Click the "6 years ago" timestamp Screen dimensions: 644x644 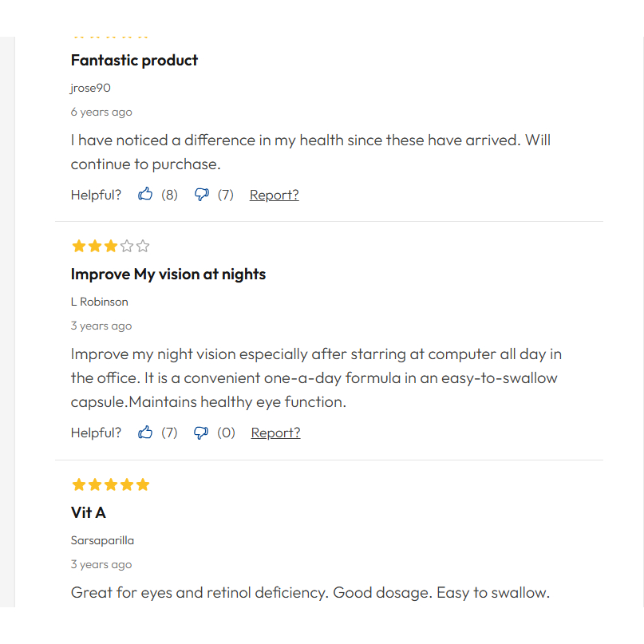(x=101, y=112)
